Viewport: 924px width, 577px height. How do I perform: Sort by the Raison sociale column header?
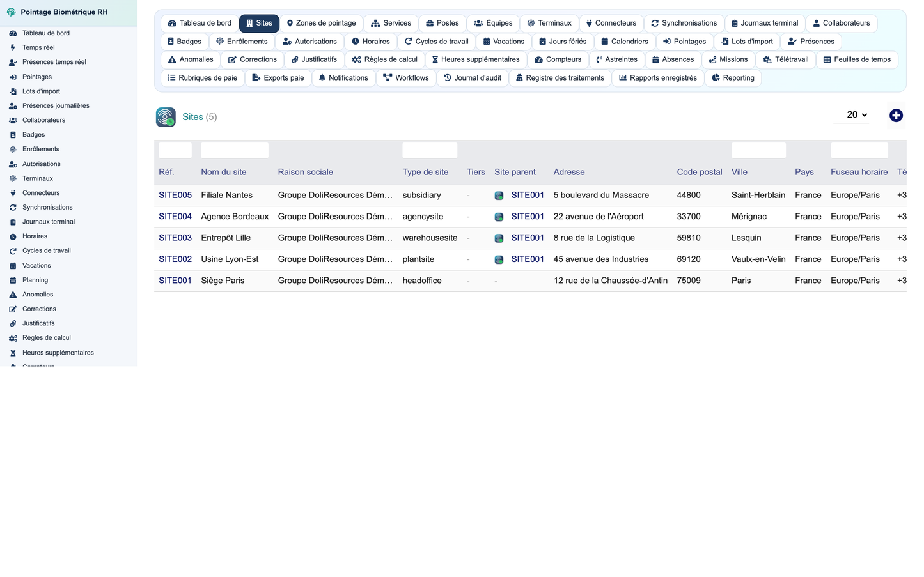pyautogui.click(x=305, y=172)
